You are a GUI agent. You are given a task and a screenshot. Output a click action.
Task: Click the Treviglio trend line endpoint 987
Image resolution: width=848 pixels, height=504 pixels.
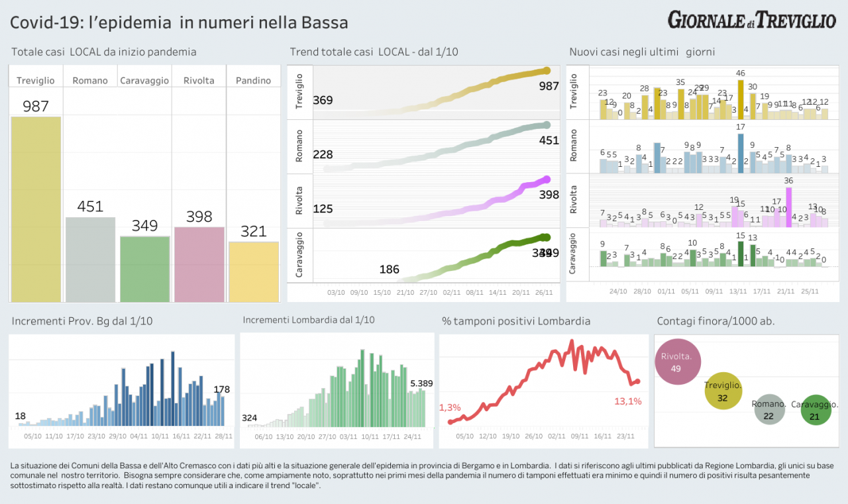pos(547,70)
